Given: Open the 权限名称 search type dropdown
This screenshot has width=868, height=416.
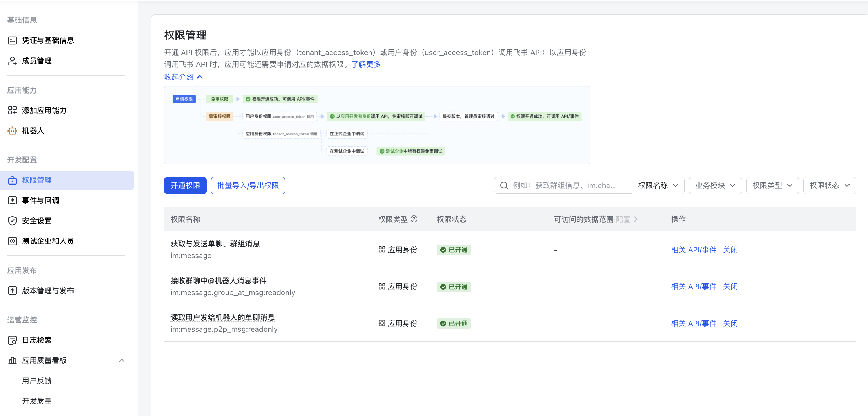Looking at the screenshot, I should 658,186.
